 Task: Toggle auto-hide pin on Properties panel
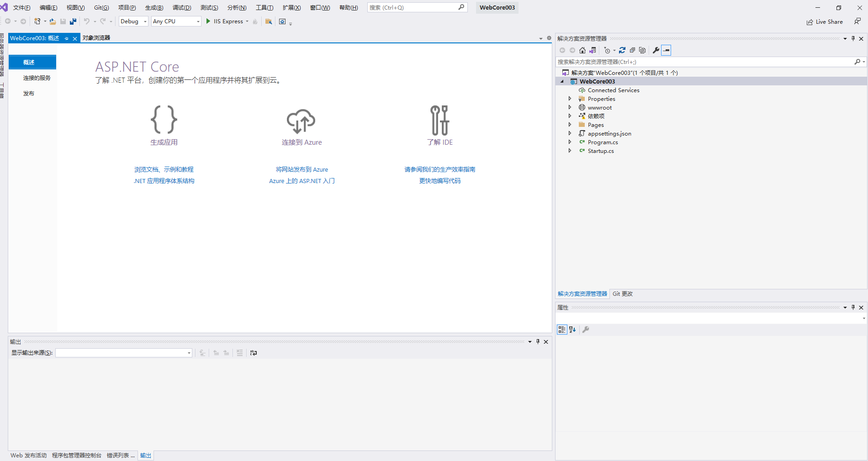coord(853,307)
